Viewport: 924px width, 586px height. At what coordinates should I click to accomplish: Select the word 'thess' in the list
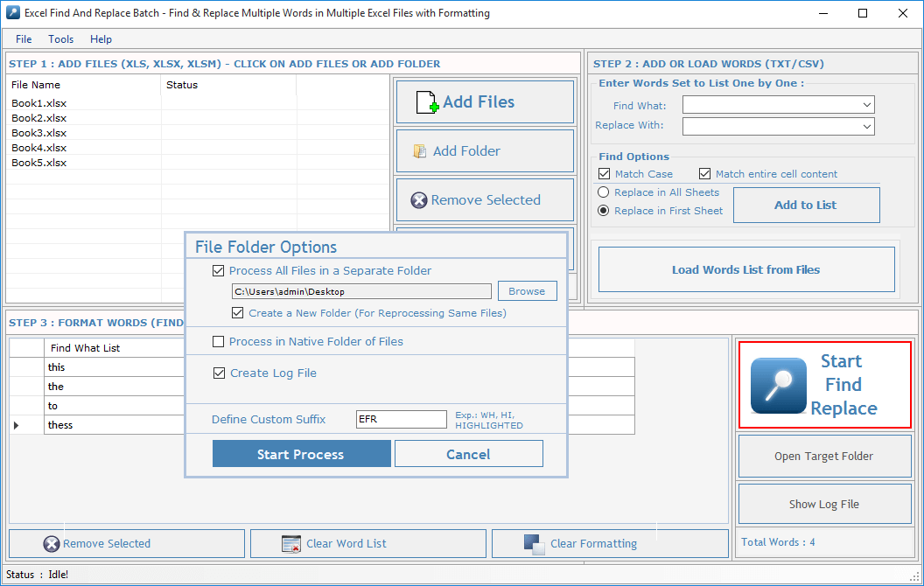[x=60, y=425]
